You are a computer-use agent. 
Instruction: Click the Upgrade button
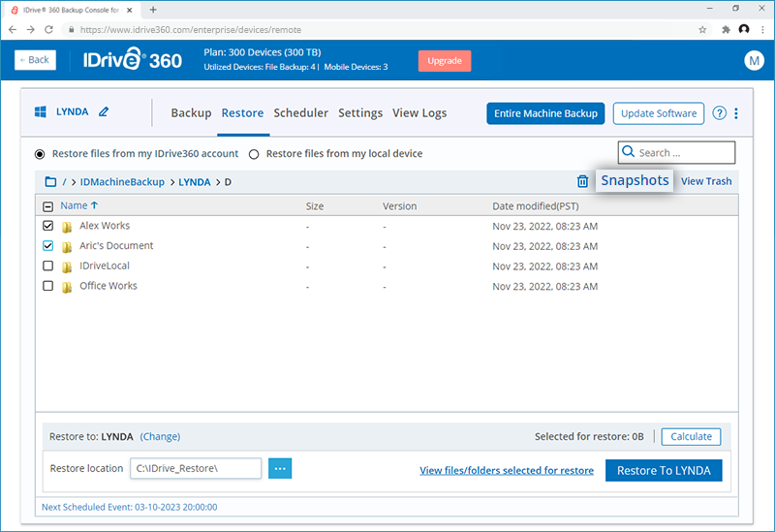coord(445,61)
